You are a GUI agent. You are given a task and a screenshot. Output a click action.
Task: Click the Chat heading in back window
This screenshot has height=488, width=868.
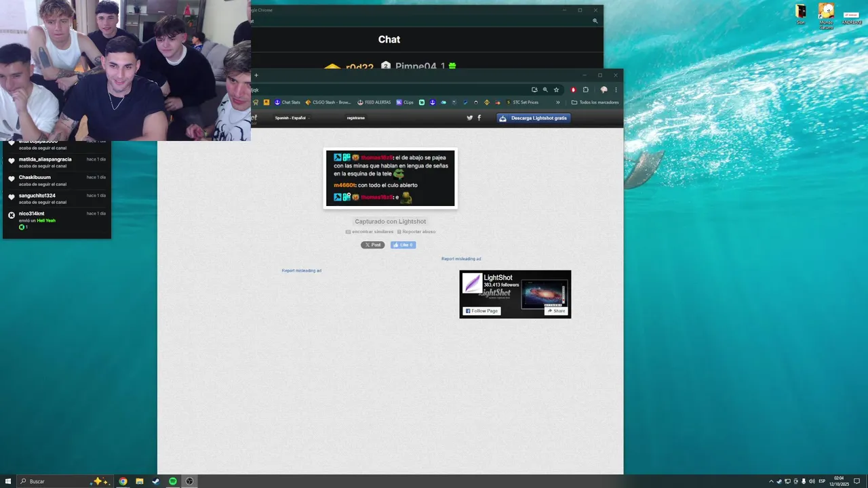coord(389,39)
